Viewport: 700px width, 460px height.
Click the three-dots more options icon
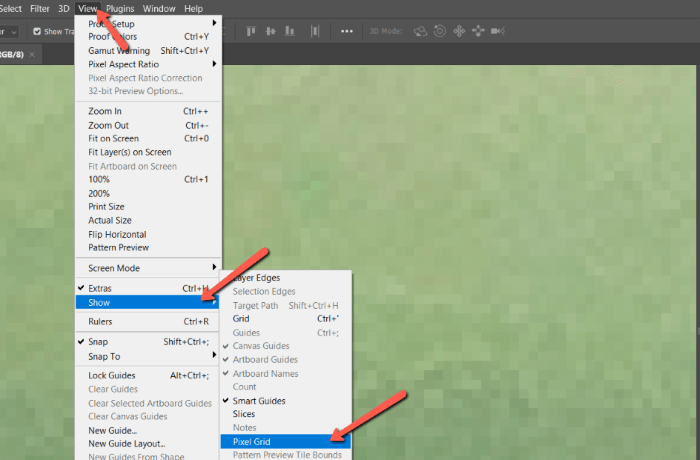(x=347, y=31)
